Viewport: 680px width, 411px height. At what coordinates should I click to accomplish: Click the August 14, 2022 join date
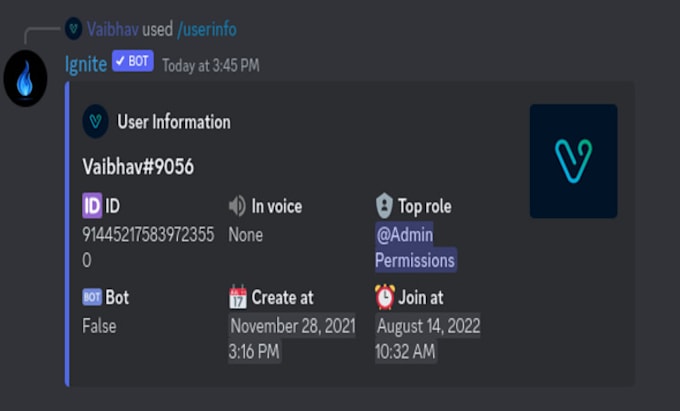[x=428, y=326]
